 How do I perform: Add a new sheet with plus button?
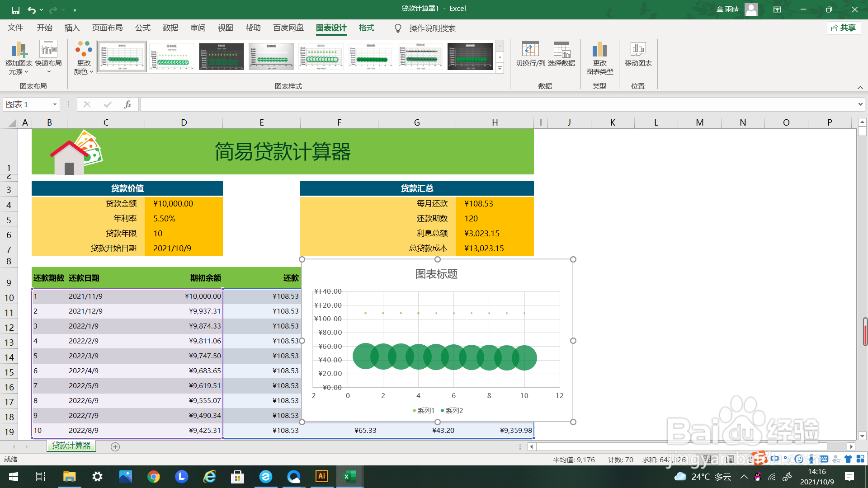(115, 447)
